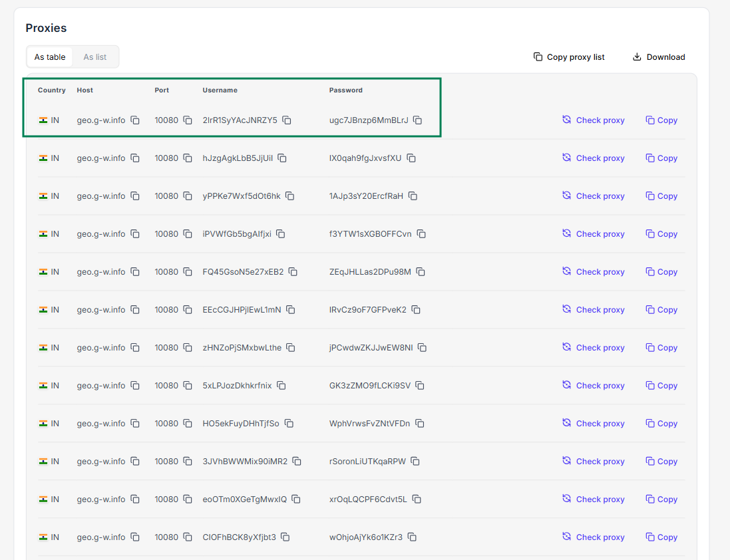The width and height of the screenshot is (730, 560).
Task: Copy the full proxy in the last visible row
Action: pyautogui.click(x=661, y=537)
